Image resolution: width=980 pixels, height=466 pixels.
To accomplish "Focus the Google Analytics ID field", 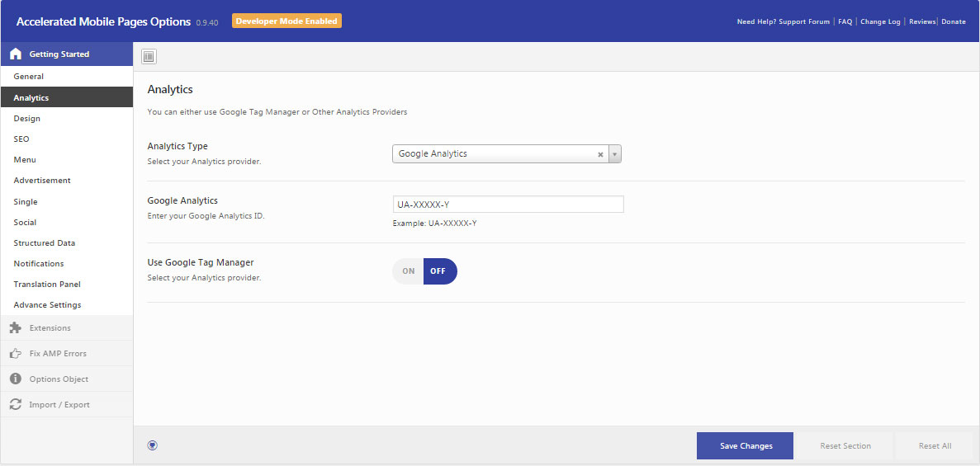I will click(508, 205).
